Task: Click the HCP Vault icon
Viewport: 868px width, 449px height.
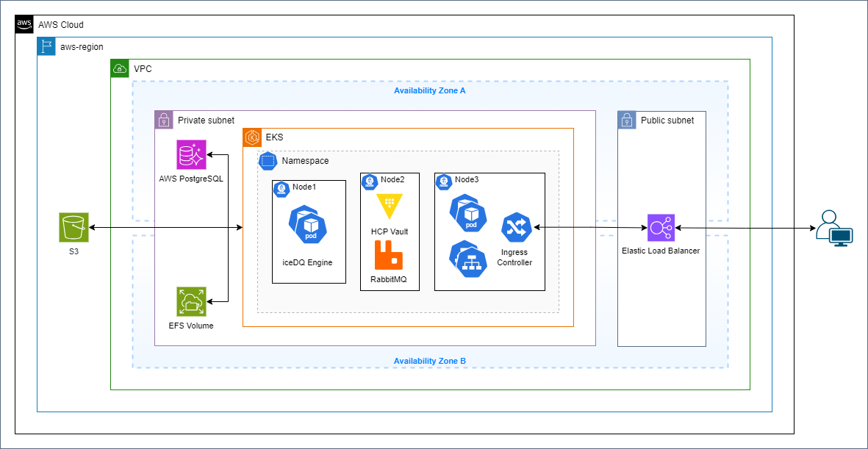Action: (x=389, y=207)
